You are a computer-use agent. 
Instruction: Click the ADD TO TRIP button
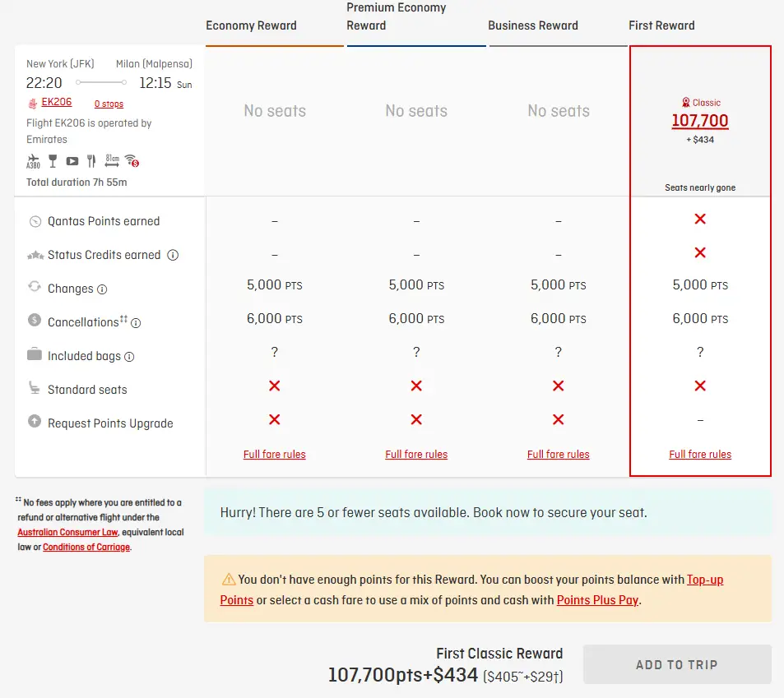[x=677, y=664]
